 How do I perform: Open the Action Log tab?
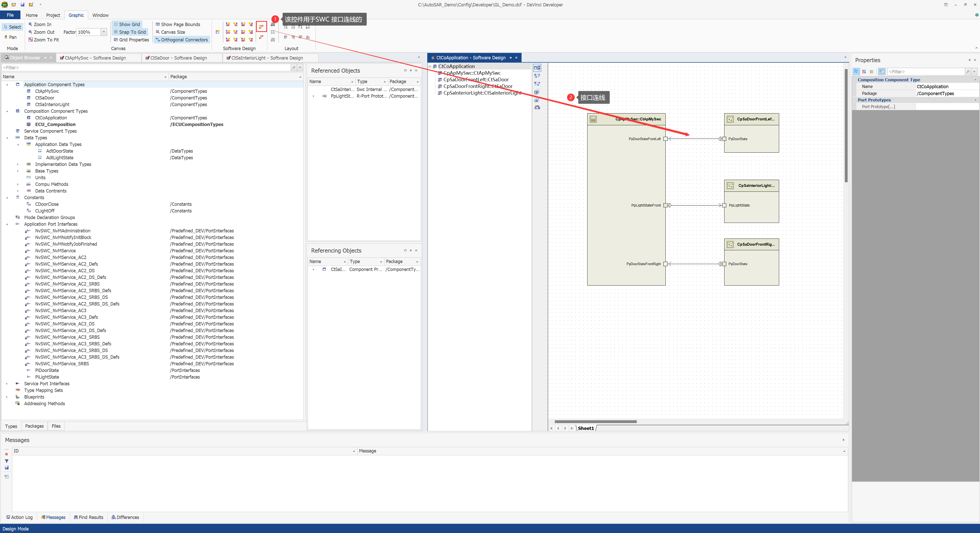19,517
